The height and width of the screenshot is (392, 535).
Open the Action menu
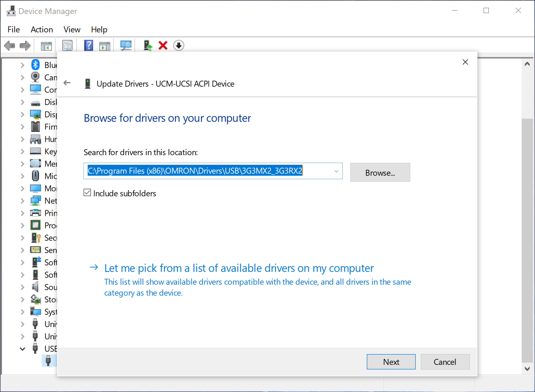pos(42,29)
